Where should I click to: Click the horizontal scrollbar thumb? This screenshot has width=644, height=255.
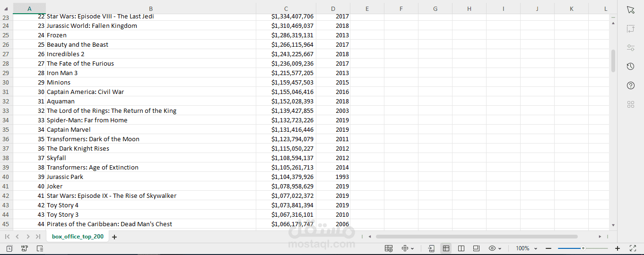(477, 237)
